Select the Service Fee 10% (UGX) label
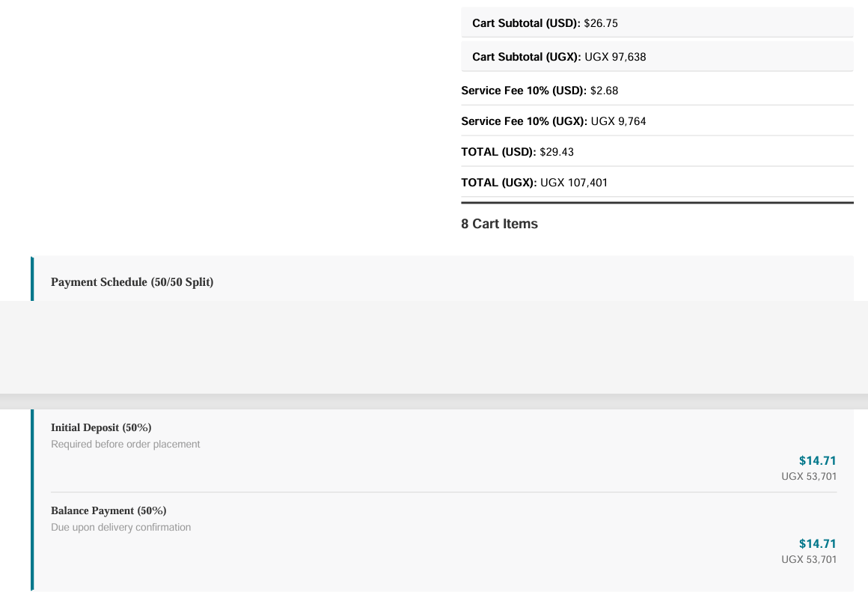The image size is (868, 598). [x=525, y=121]
